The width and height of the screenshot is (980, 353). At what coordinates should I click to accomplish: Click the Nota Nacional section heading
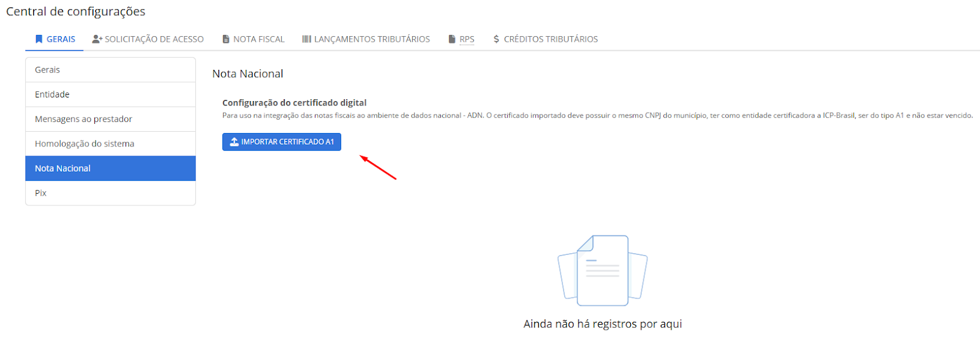coord(247,74)
